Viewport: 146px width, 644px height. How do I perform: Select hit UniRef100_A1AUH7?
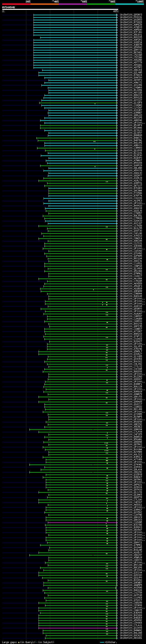[x=131, y=314]
